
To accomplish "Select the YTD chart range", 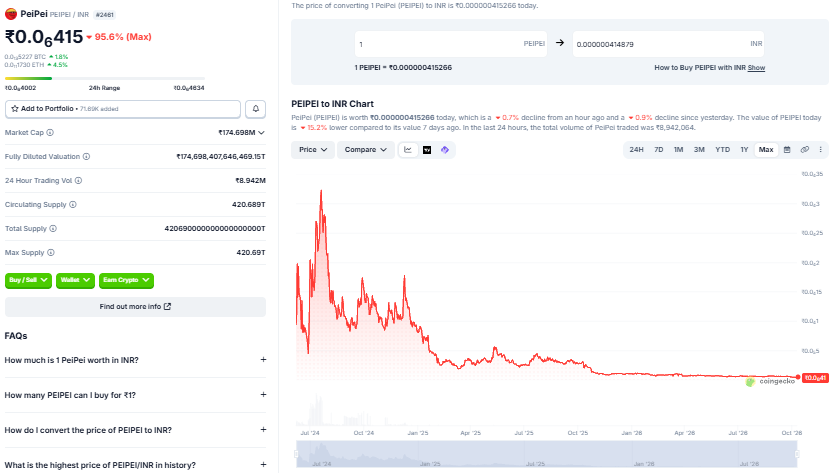I will [722, 150].
